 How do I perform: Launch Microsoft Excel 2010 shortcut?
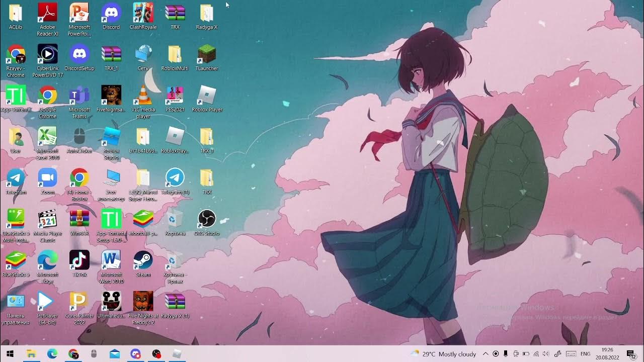click(48, 144)
